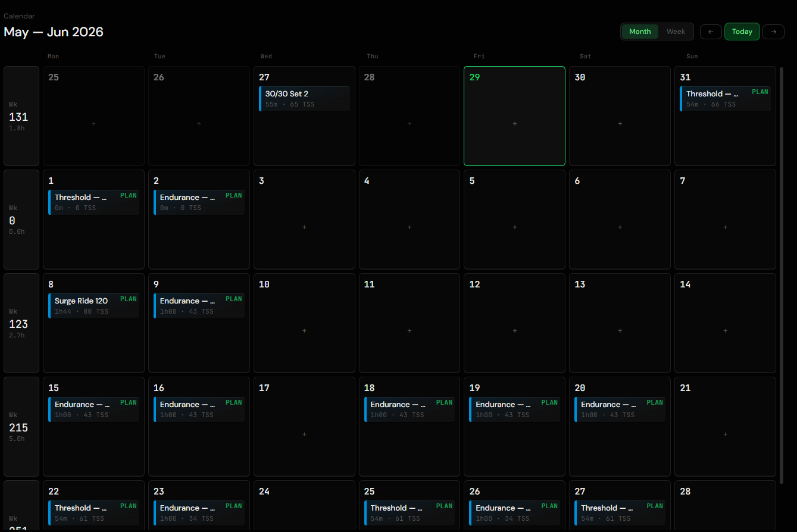Click the Mon column header
This screenshot has width=797, height=532.
53,57
